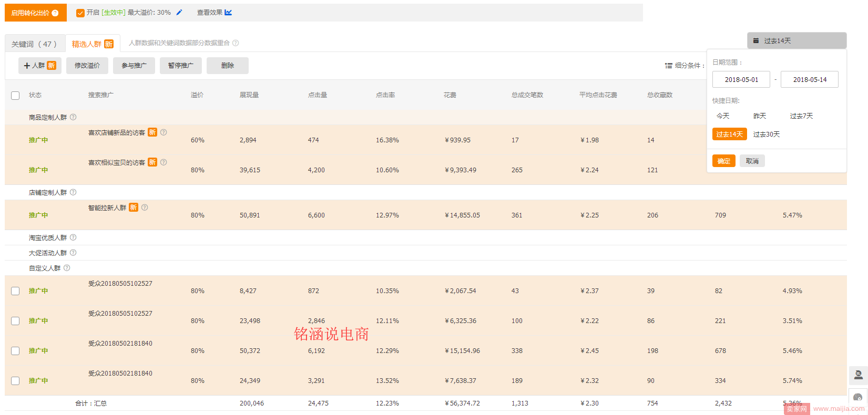
Task: Sort by 点击量 column header
Action: point(318,95)
